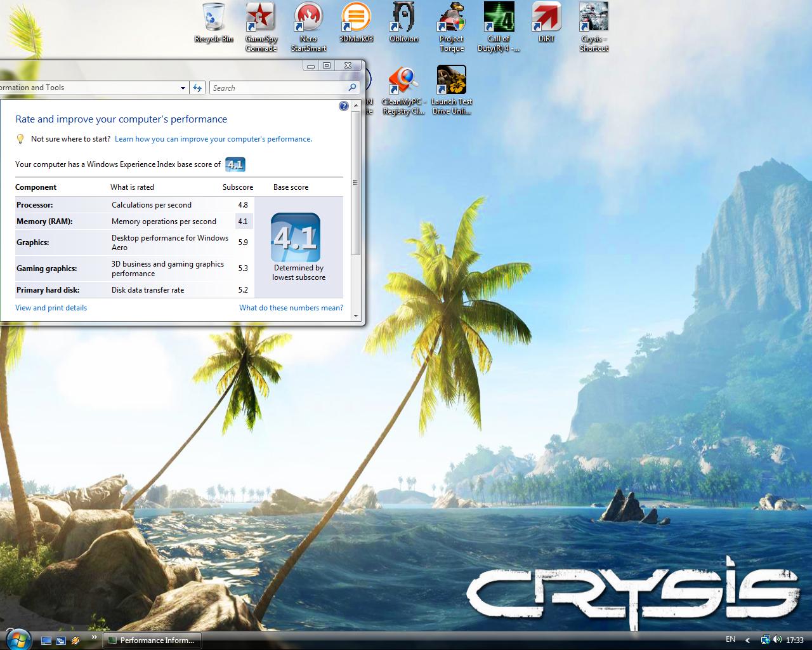Open the Crysis shortcut icon

[x=594, y=27]
